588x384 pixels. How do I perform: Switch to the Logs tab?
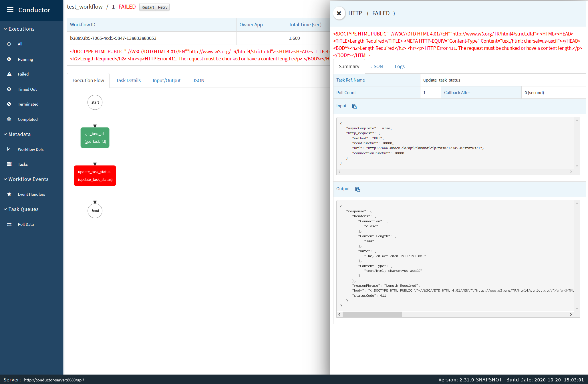(400, 66)
